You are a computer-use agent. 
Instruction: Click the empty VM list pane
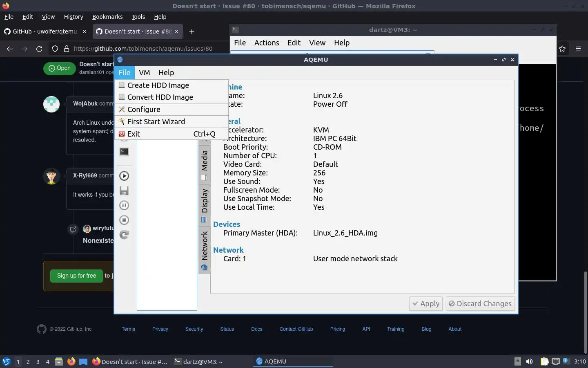pos(167,225)
